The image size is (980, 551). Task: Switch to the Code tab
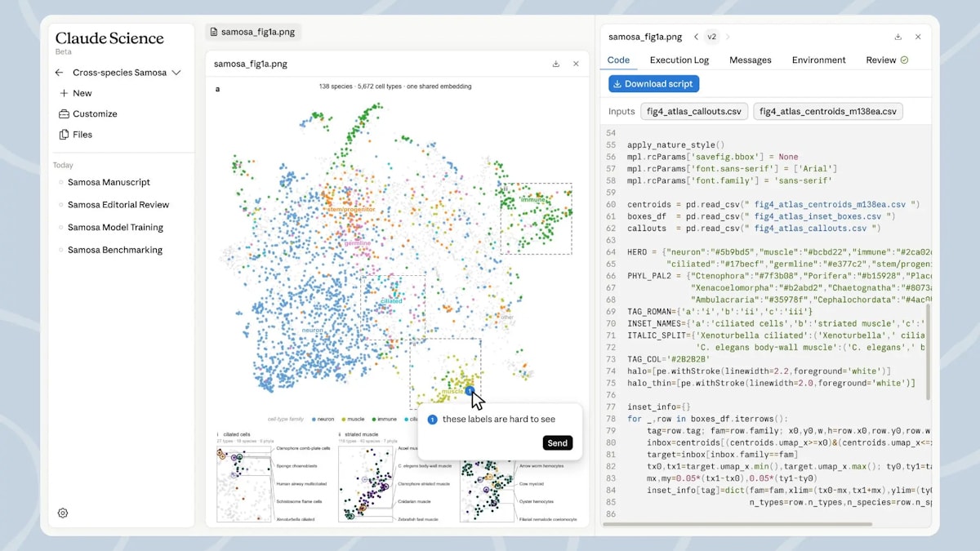tap(619, 60)
